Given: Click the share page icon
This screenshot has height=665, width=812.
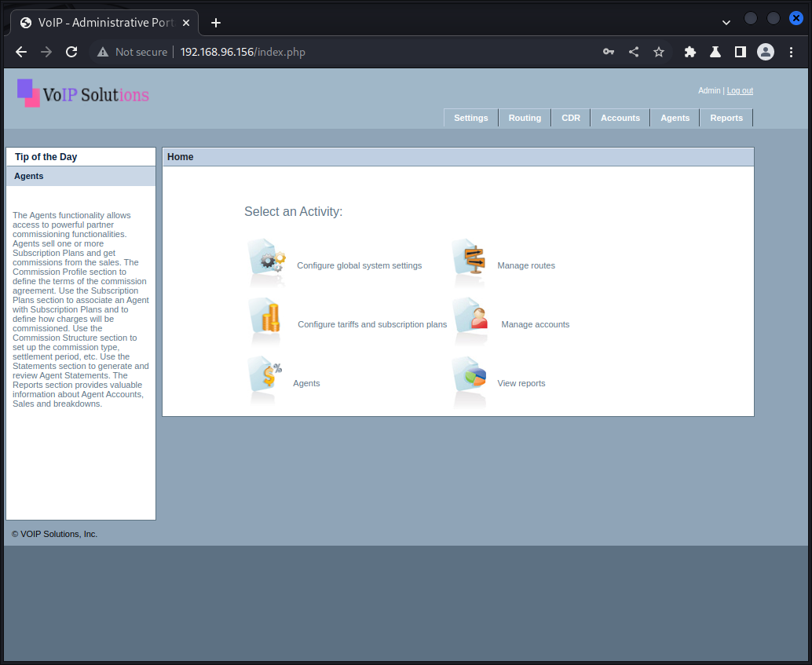Looking at the screenshot, I should click(633, 52).
